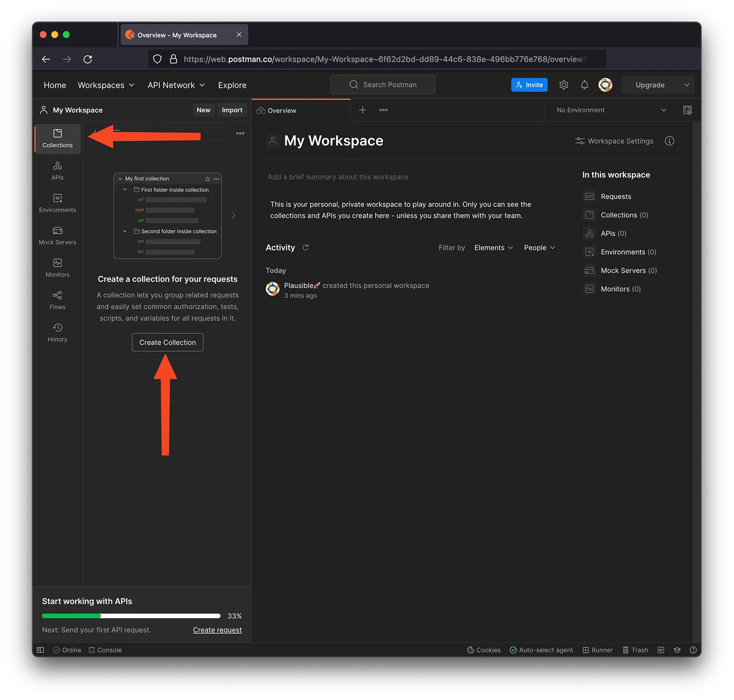Open Requests in workspace list

pyautogui.click(x=616, y=196)
